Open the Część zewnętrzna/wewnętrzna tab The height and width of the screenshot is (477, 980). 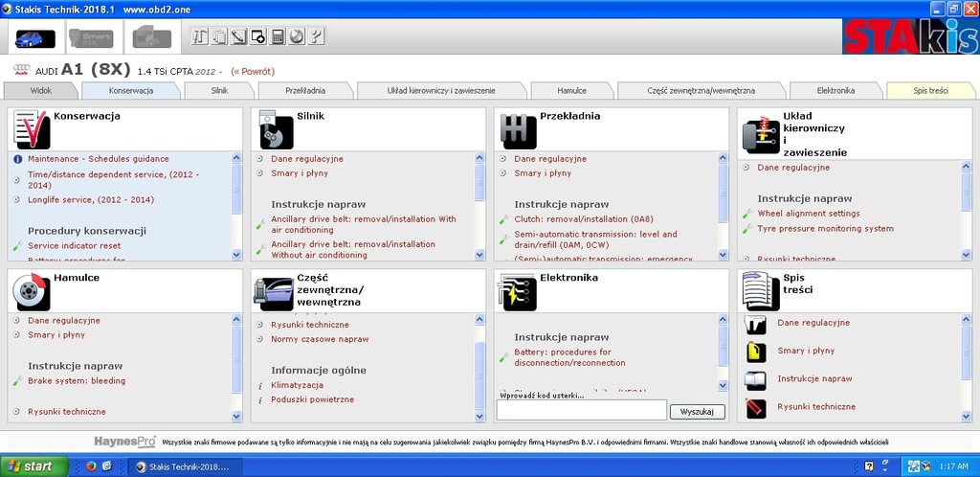point(701,91)
